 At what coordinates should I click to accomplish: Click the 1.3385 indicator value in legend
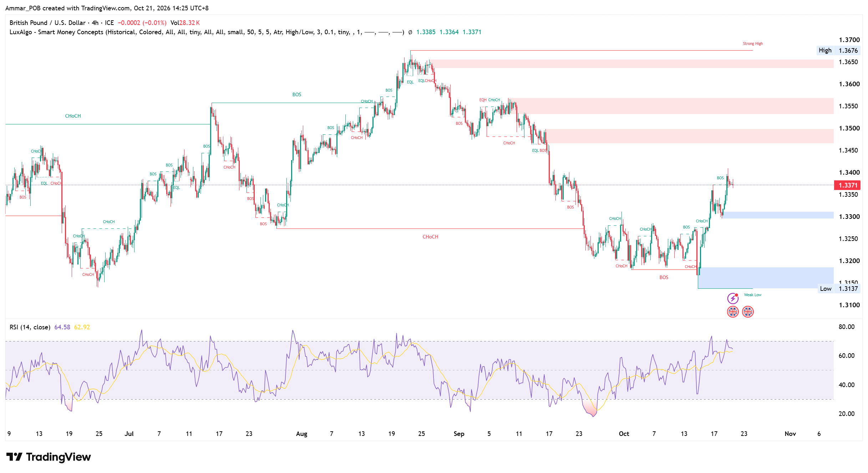(426, 32)
